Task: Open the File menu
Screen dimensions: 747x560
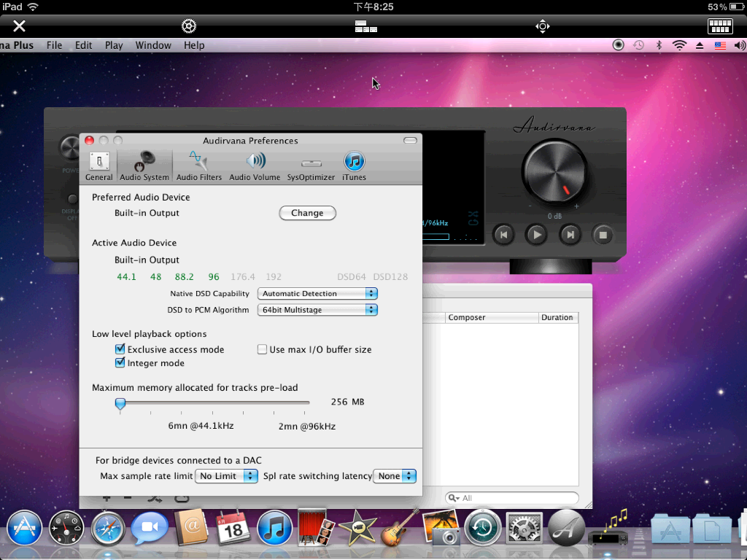Action: 54,45
